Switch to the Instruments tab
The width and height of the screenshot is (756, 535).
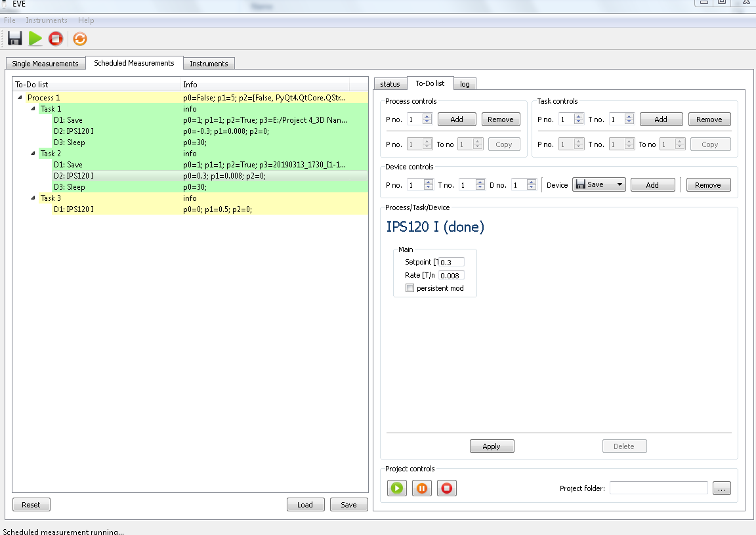[209, 64]
